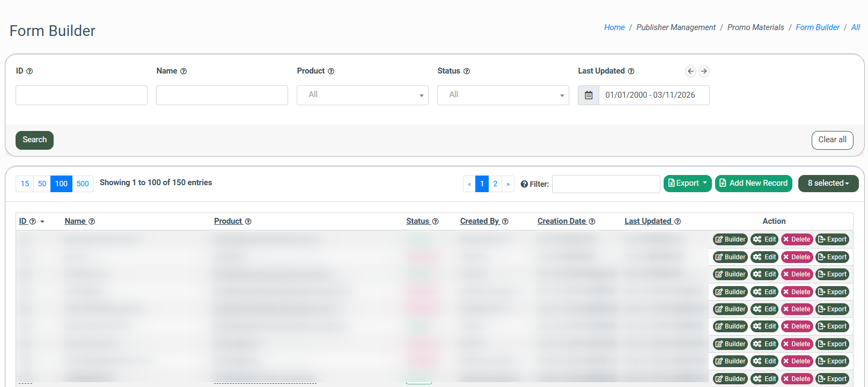Click Add New Record button
The image size is (868, 387).
click(x=753, y=183)
